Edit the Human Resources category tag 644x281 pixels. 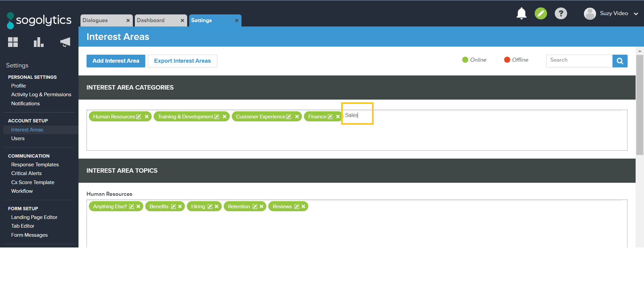click(139, 117)
